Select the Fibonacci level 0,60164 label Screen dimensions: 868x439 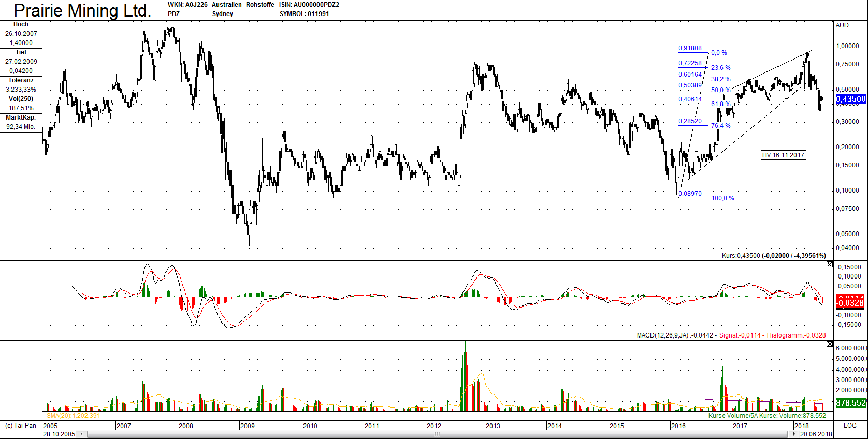point(690,75)
